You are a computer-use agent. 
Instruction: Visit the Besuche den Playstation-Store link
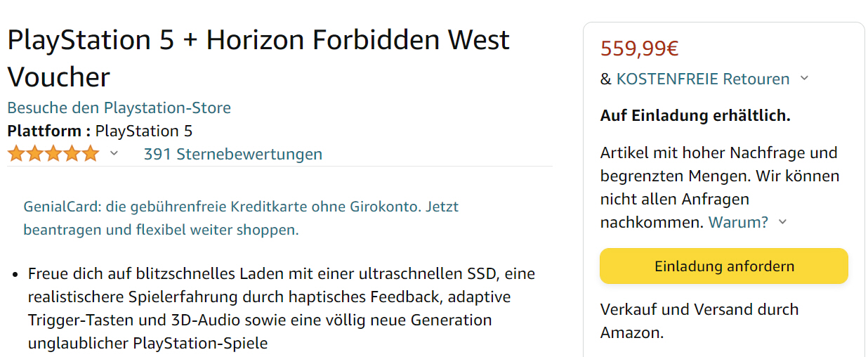click(x=119, y=108)
